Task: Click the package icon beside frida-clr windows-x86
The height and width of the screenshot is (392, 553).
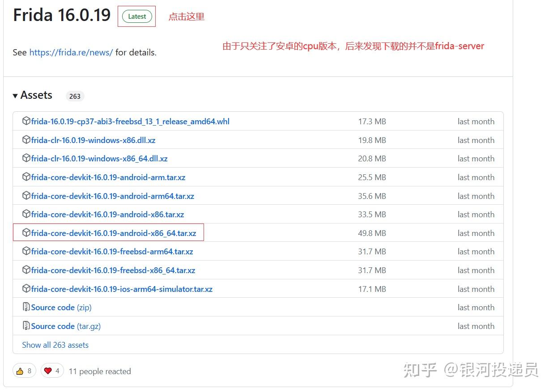Action: coord(27,140)
